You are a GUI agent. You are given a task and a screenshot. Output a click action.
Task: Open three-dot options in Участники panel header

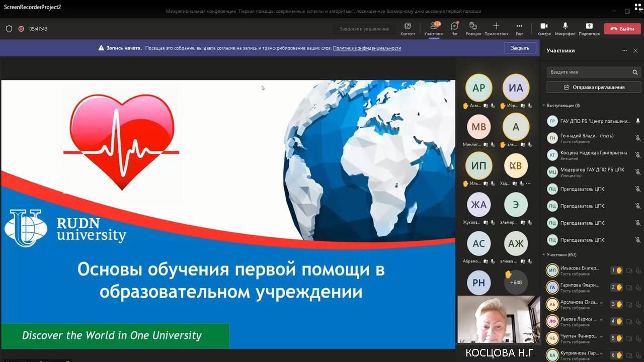point(624,51)
